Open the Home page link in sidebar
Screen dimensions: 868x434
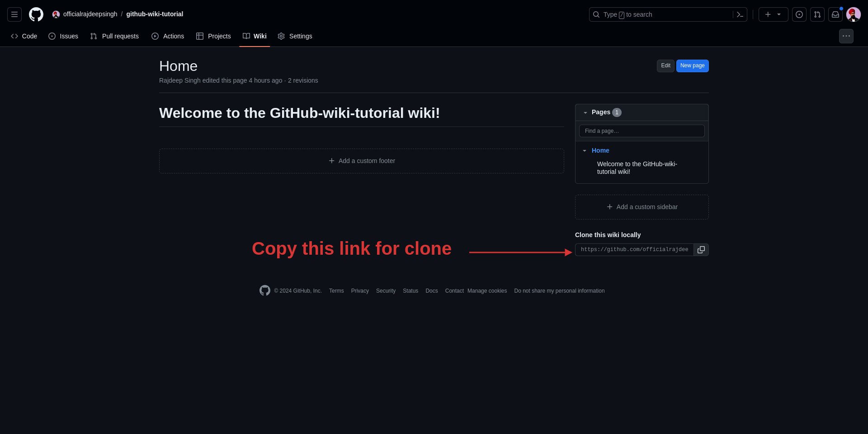pos(600,150)
